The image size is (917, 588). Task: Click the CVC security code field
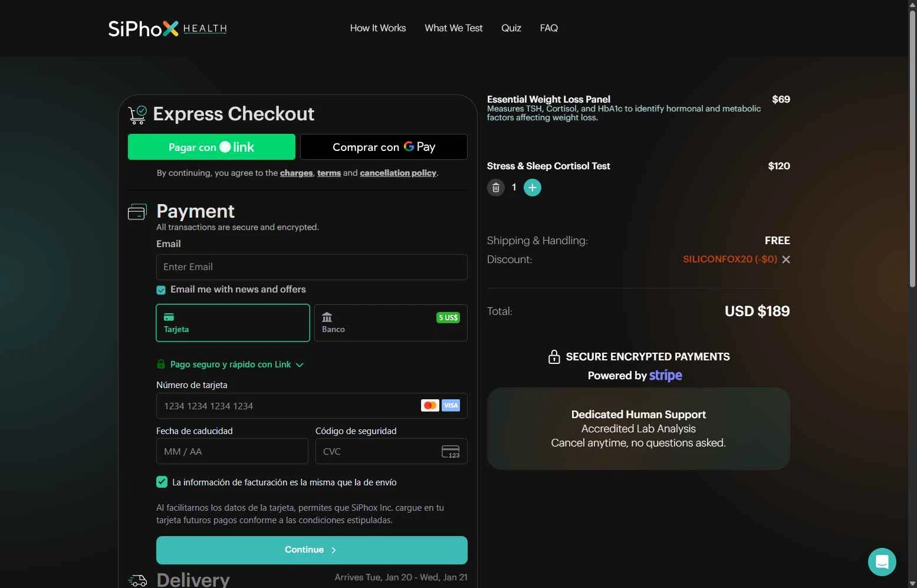pos(392,451)
